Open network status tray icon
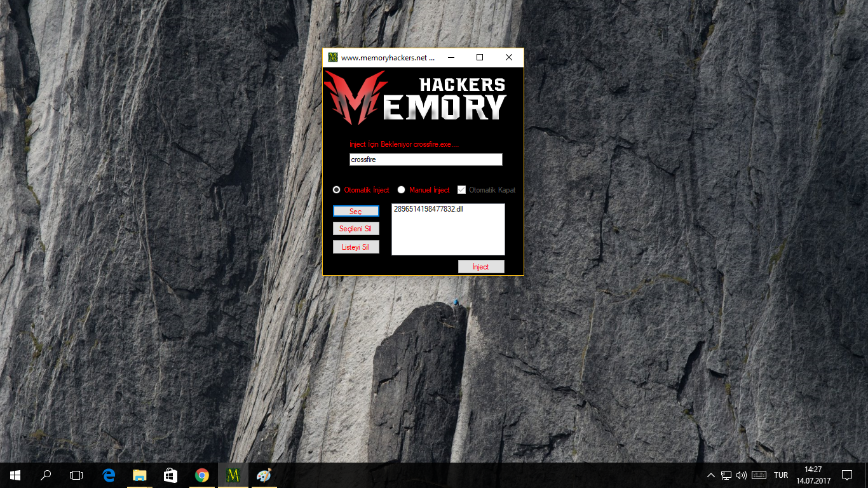 pos(726,475)
